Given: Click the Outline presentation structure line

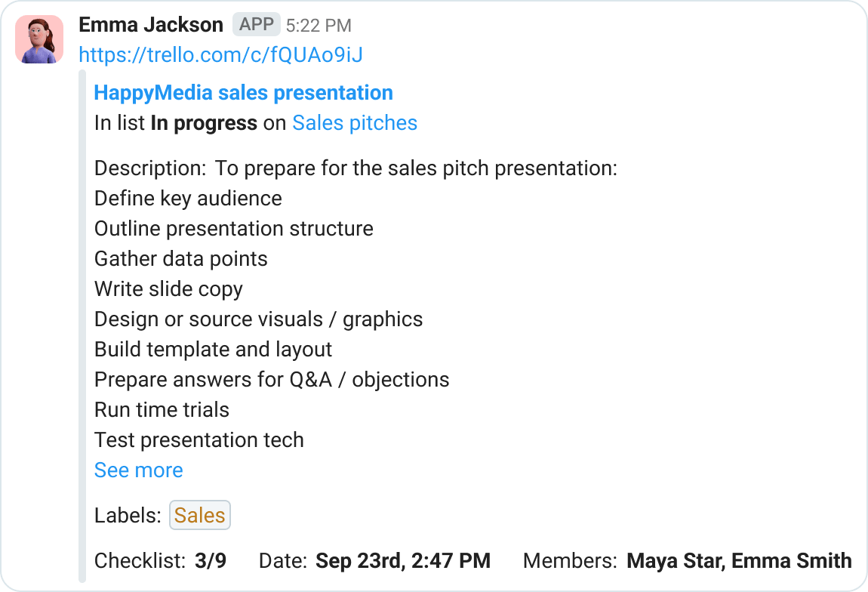Looking at the screenshot, I should (234, 229).
